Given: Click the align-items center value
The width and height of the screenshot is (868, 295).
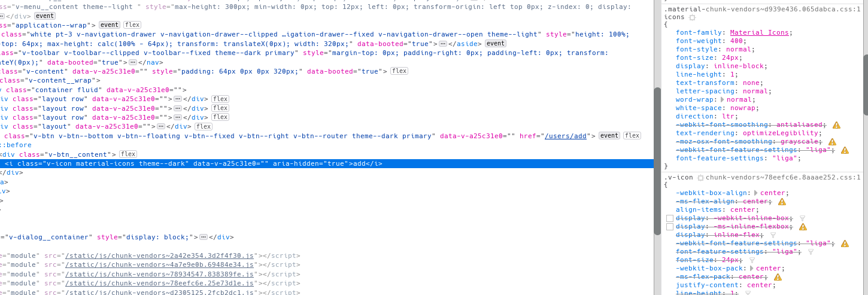Looking at the screenshot, I should pyautogui.click(x=744, y=210).
